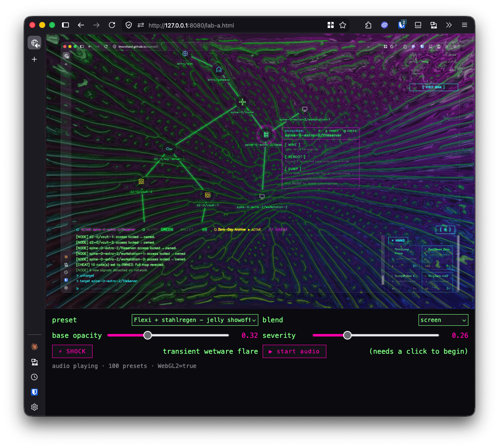Open the tracking protection shield icon

click(x=129, y=25)
